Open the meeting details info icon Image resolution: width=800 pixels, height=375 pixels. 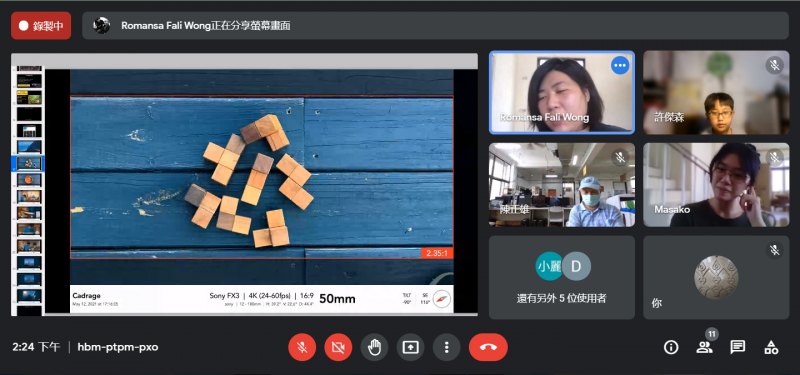click(670, 347)
